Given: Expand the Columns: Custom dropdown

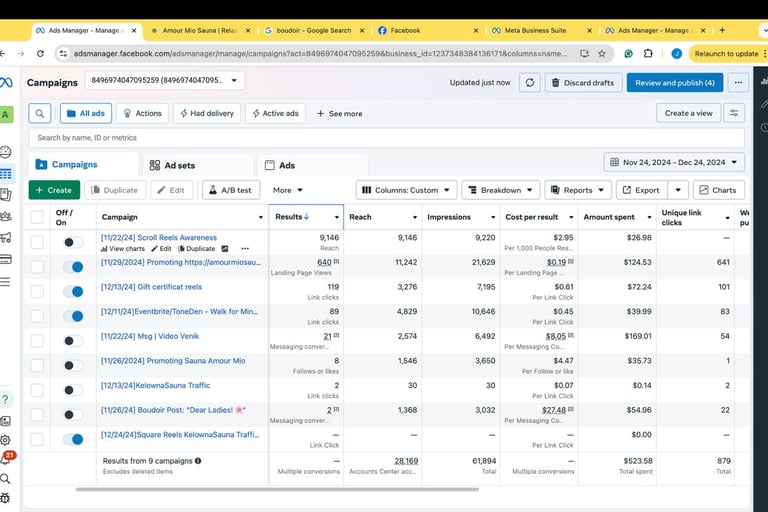Looking at the screenshot, I should [406, 190].
